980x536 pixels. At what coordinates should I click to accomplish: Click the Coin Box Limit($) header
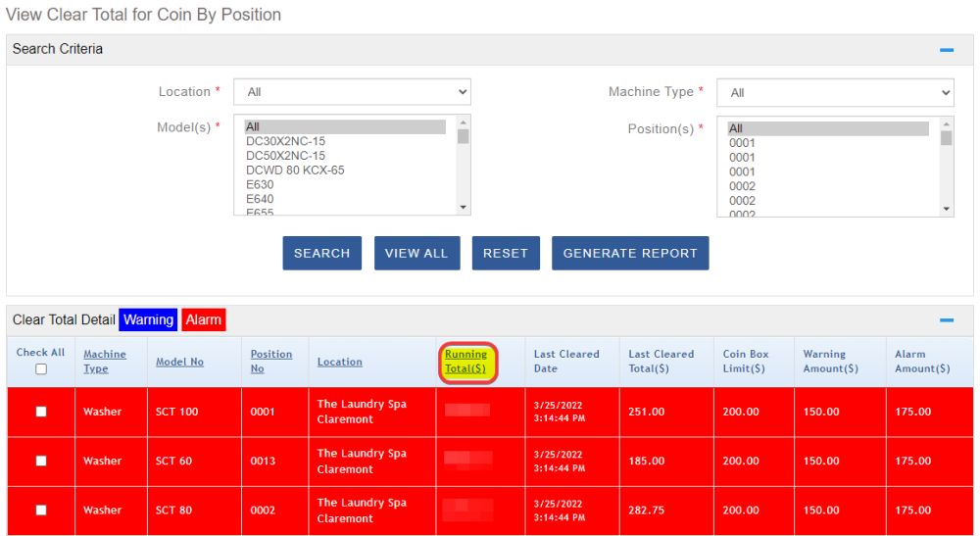pos(746,361)
